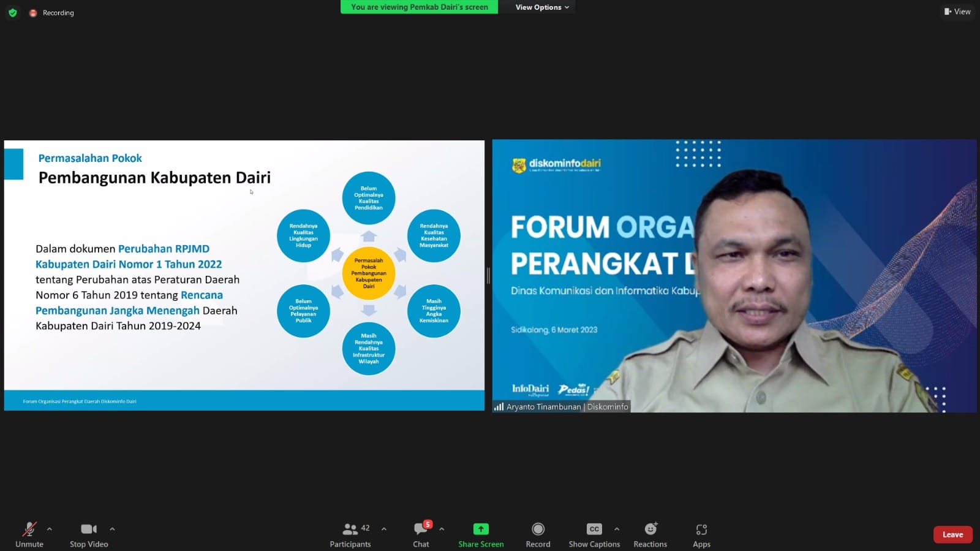Expand the captions options arrow
Screen dimensions: 980x551
617,529
